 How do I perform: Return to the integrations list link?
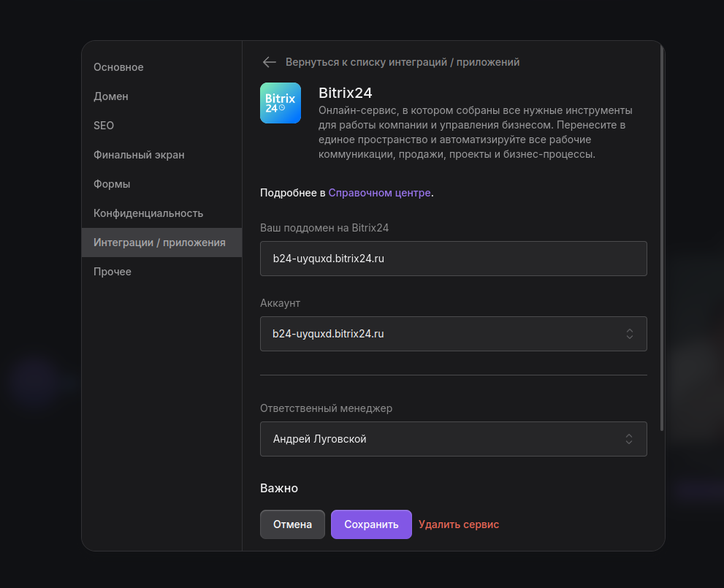point(403,62)
